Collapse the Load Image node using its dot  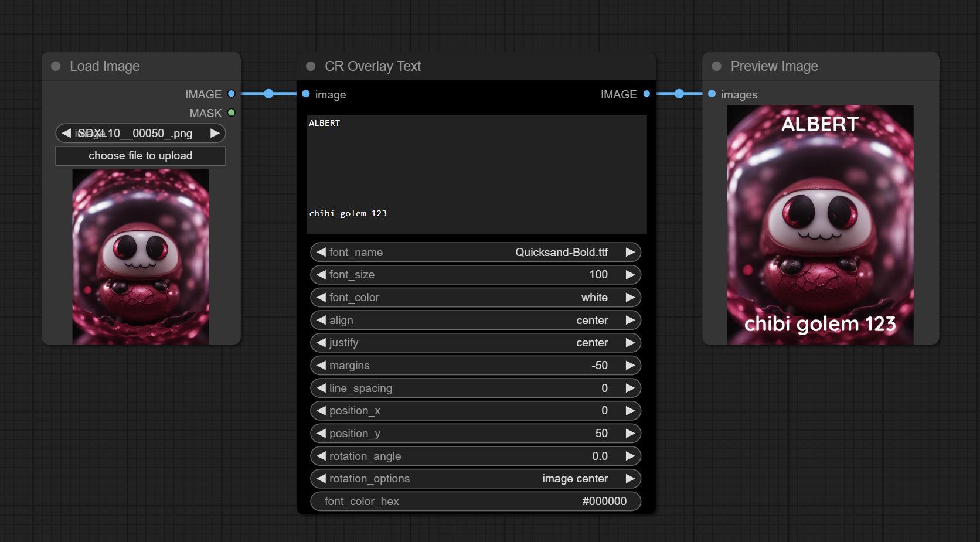pos(56,66)
